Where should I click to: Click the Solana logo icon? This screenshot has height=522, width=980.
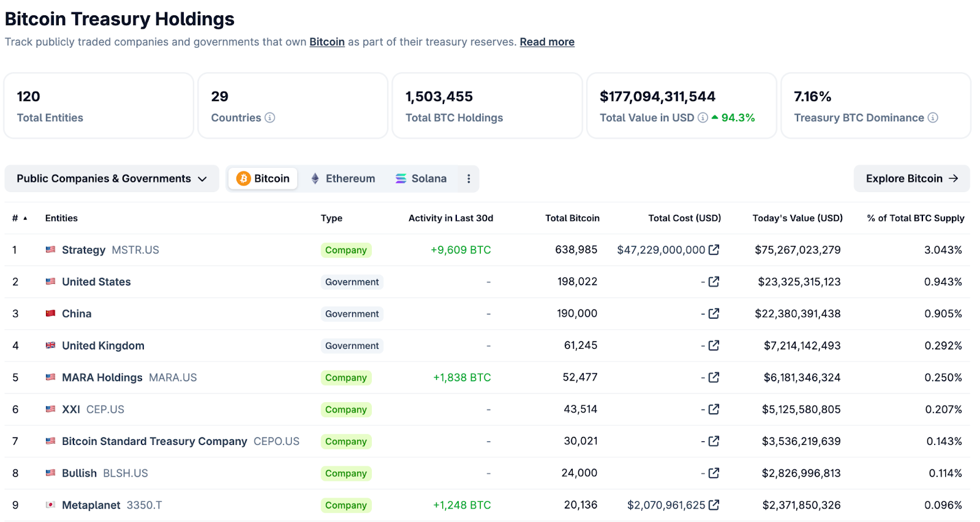[x=401, y=179]
